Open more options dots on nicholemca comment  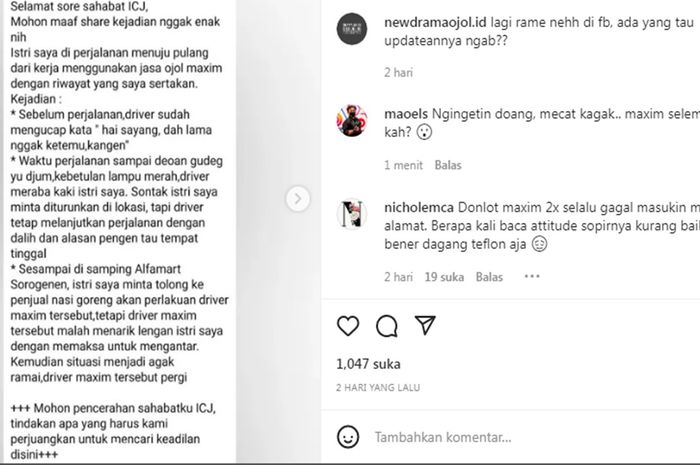click(532, 277)
